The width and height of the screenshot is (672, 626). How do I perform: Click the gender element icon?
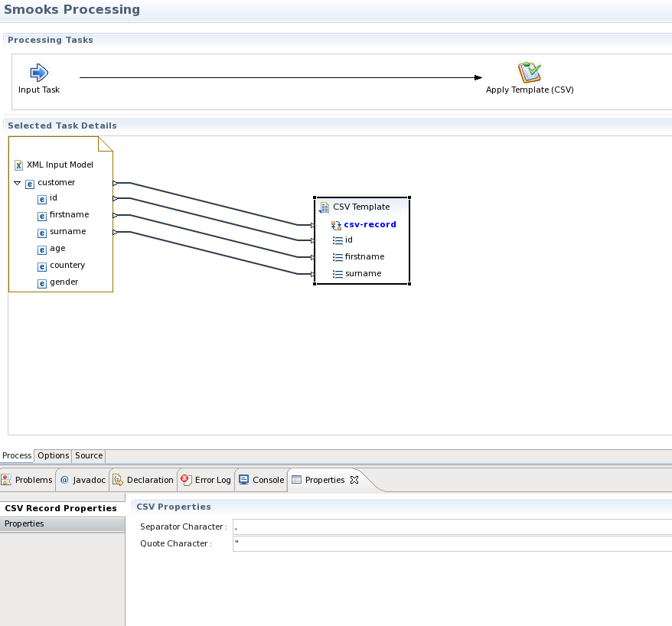(x=42, y=283)
